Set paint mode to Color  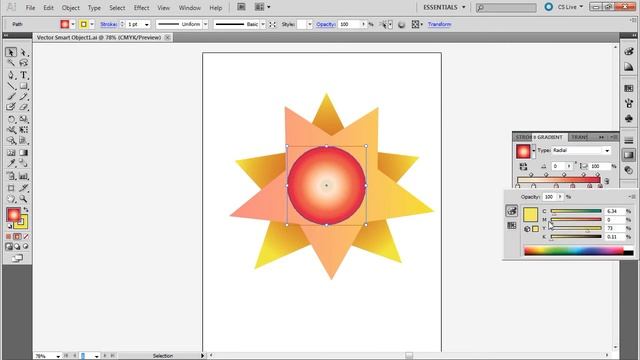9,236
